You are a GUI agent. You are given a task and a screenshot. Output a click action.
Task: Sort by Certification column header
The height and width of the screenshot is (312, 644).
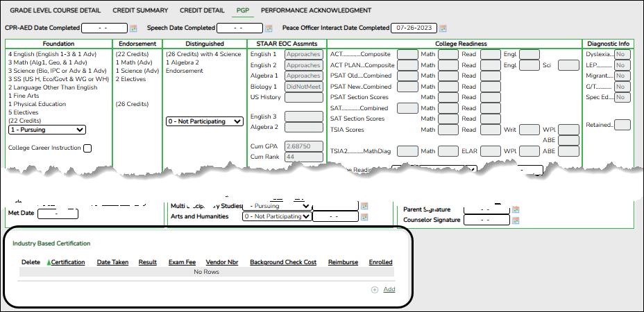(x=68, y=262)
